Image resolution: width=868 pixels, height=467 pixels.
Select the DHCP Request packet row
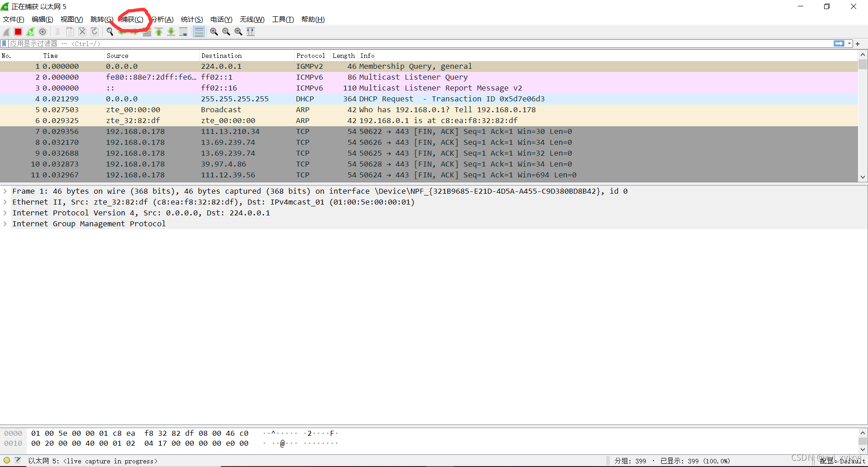coord(429,99)
